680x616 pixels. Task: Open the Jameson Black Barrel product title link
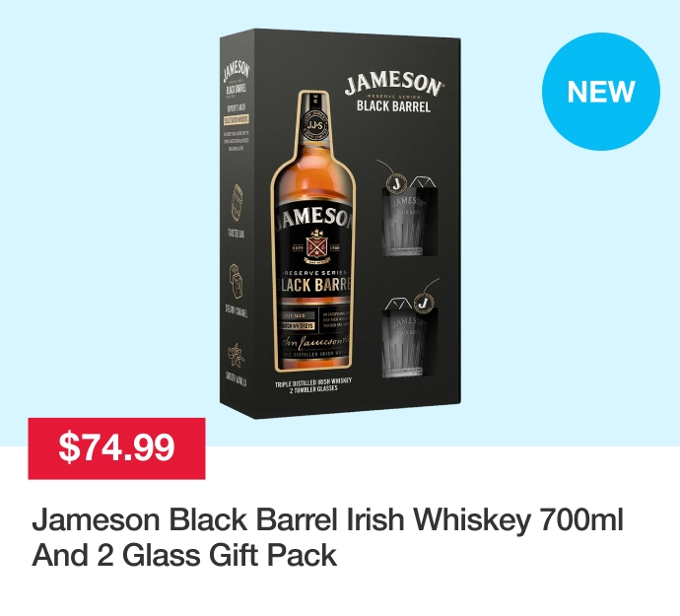327,537
